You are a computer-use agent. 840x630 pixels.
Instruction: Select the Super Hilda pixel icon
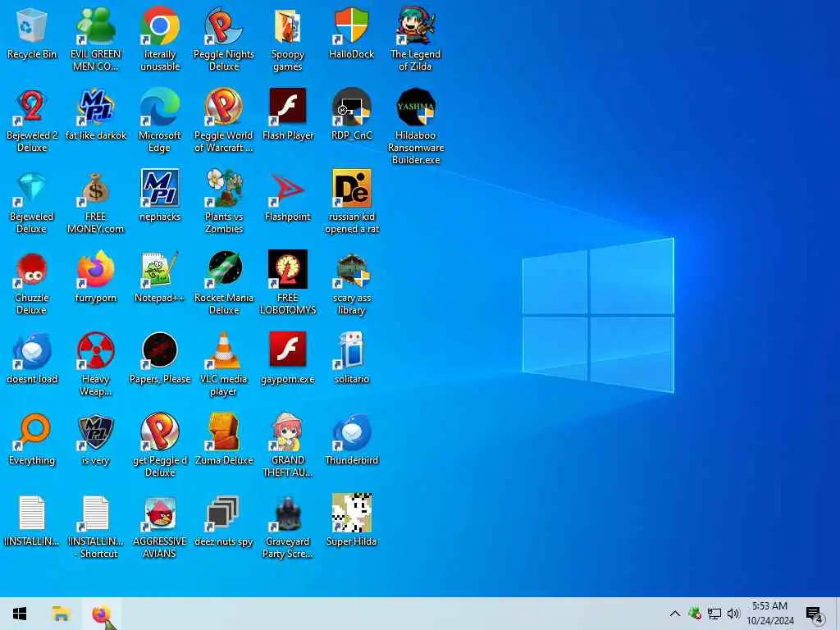[351, 521]
